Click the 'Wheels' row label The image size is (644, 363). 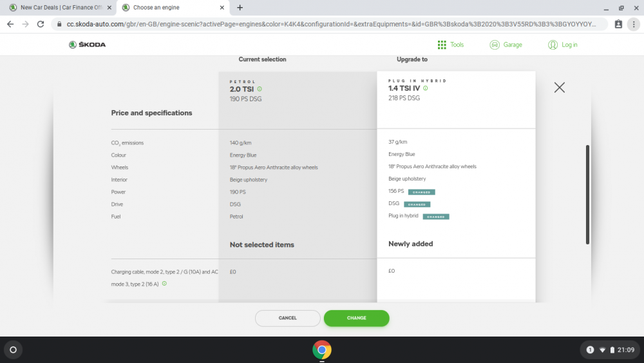119,168
